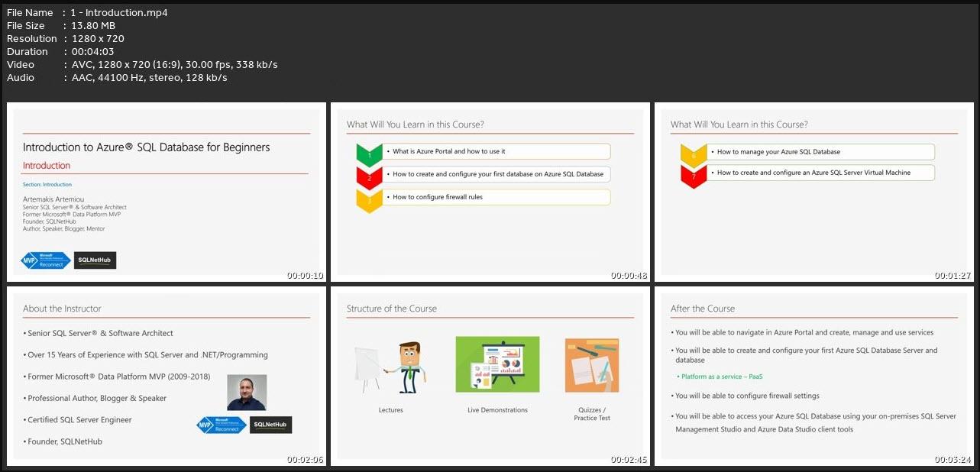
Task: Click the 'Duration' label in the header
Action: pos(27,51)
